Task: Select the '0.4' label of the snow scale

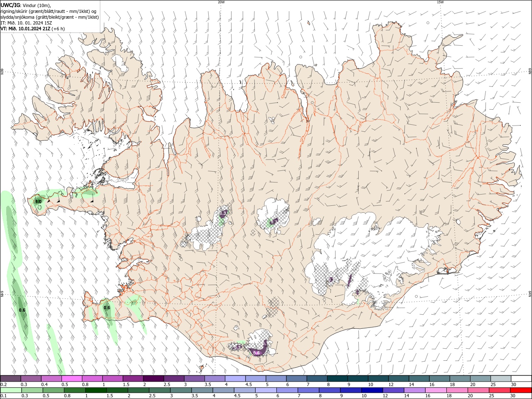Action: pyautogui.click(x=44, y=384)
